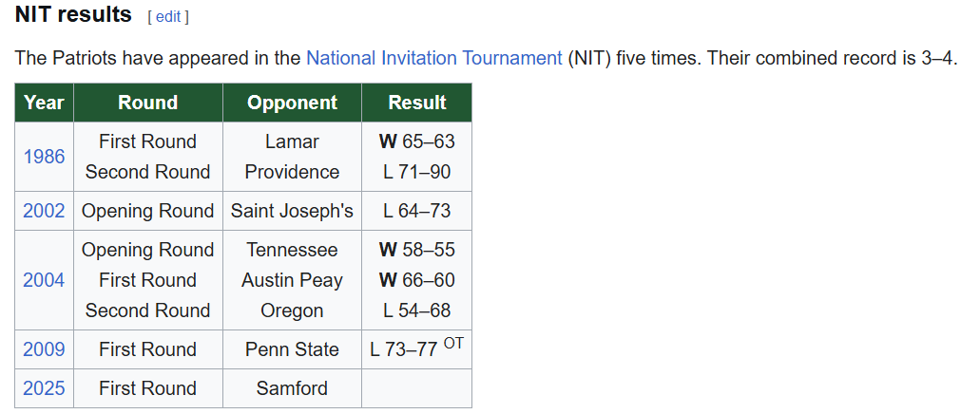This screenshot has width=980, height=414.
Task: Click the Year column header
Action: [x=44, y=103]
